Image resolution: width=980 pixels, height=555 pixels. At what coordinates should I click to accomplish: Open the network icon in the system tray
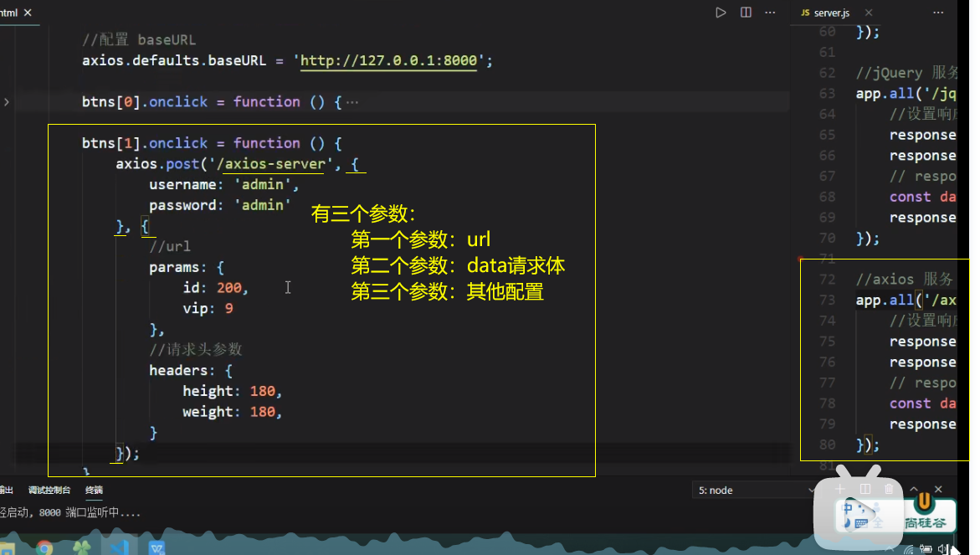(x=908, y=549)
